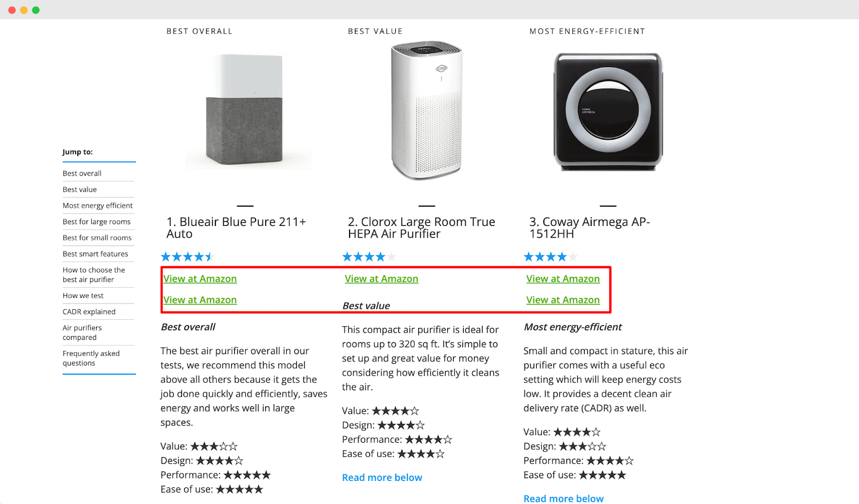Click the Performance five-star rating under Blueair
The height and width of the screenshot is (504, 859).
click(x=247, y=474)
